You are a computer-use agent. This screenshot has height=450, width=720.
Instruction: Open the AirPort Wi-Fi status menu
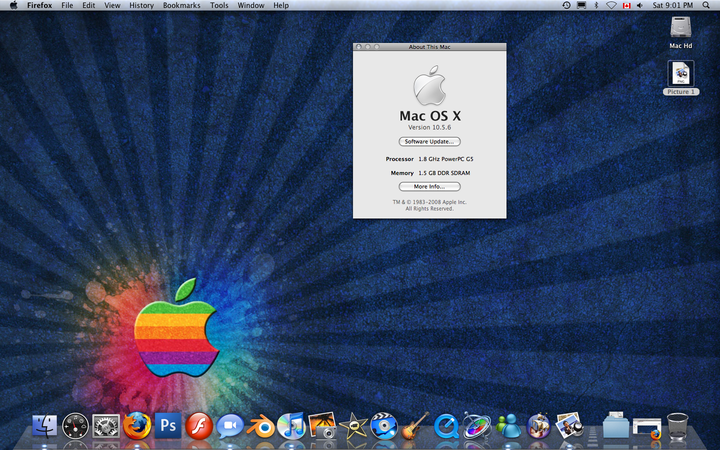point(611,5)
